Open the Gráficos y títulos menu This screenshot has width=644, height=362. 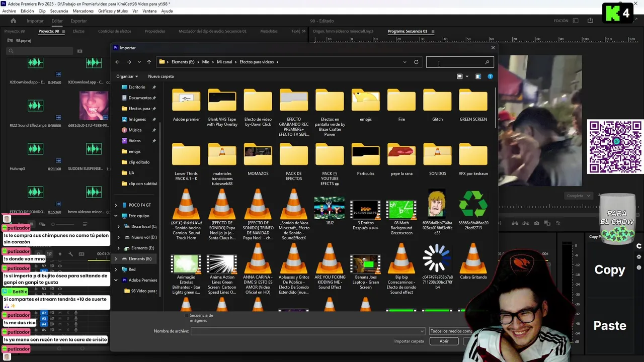[113, 11]
